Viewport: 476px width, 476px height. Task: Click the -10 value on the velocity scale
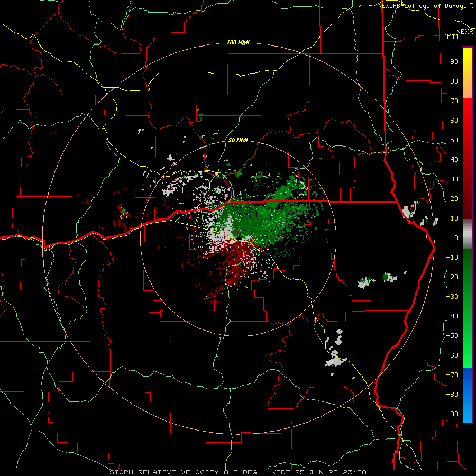452,258
